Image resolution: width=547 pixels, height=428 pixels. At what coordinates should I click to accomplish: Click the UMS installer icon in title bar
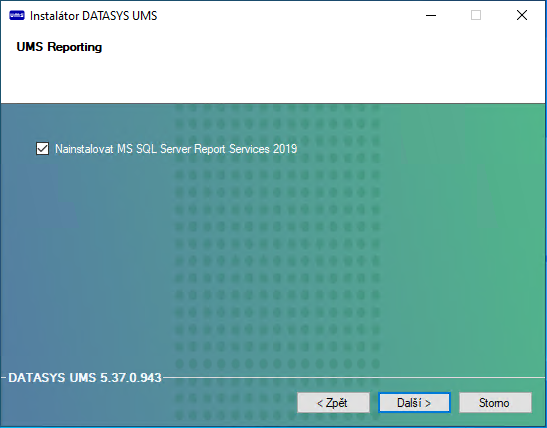pos(17,16)
